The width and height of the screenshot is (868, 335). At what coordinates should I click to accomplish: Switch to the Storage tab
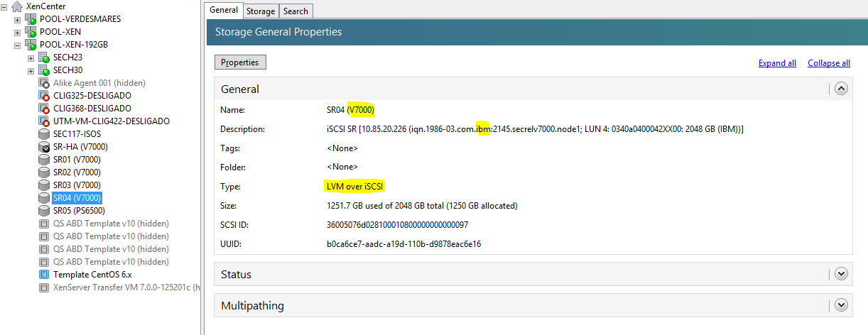coord(261,11)
